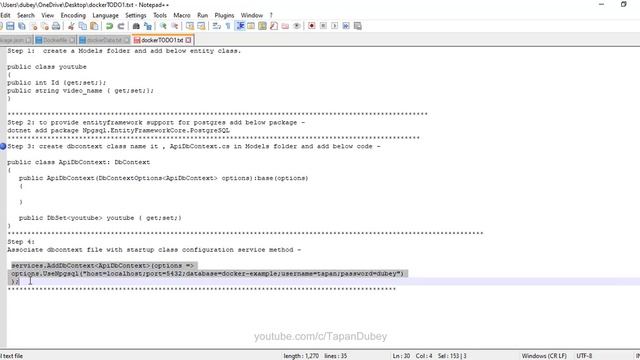Close the Dockerfile tab

click(x=72, y=40)
